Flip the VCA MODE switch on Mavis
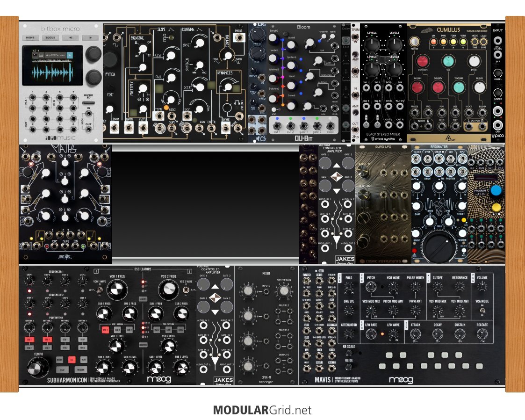 coord(482,310)
